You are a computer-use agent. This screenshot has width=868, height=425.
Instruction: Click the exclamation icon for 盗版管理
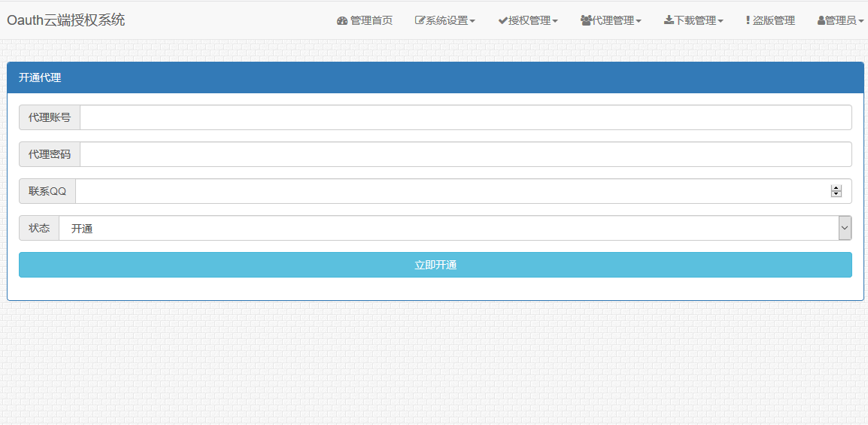click(x=748, y=21)
